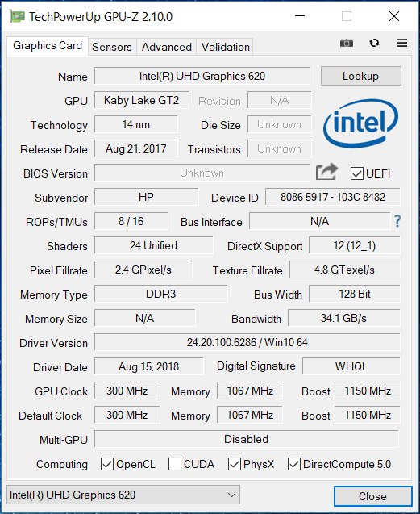
Task: Click the BIOS export share icon
Action: click(x=326, y=172)
